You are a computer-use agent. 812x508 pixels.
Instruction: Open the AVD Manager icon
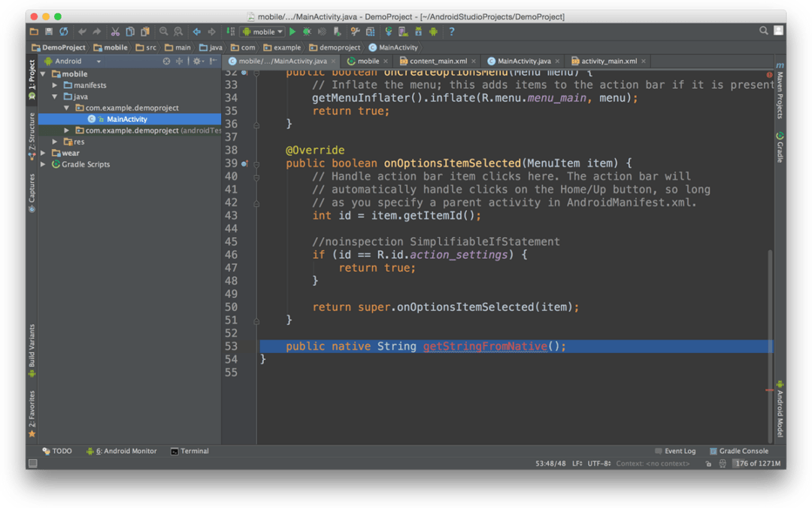pos(403,32)
